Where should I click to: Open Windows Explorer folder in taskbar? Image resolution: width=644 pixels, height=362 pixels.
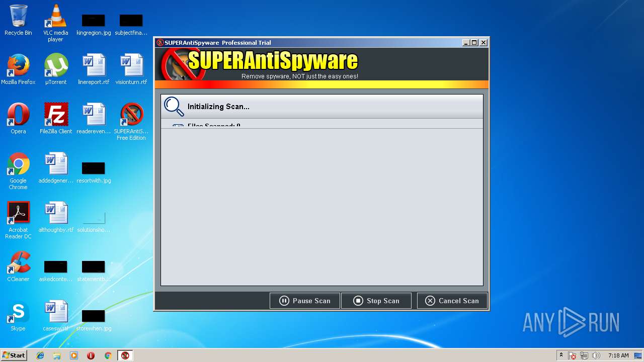[x=57, y=355]
